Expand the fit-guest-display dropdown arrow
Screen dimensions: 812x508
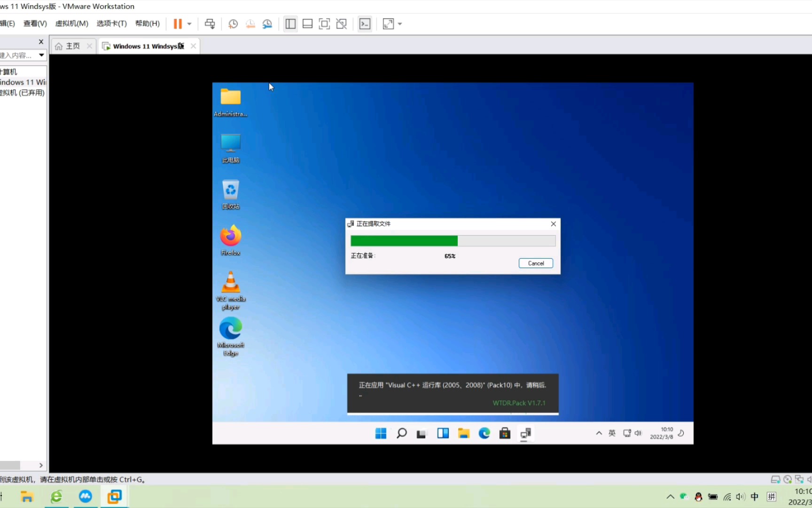[x=400, y=24]
